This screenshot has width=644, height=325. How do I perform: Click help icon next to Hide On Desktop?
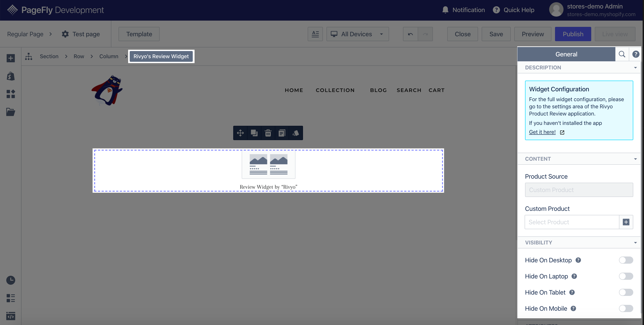coord(578,260)
